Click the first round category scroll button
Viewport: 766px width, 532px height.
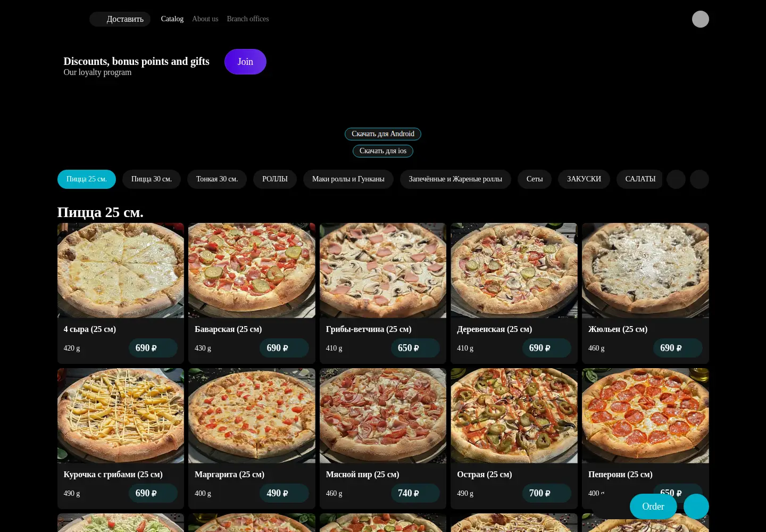tap(676, 179)
